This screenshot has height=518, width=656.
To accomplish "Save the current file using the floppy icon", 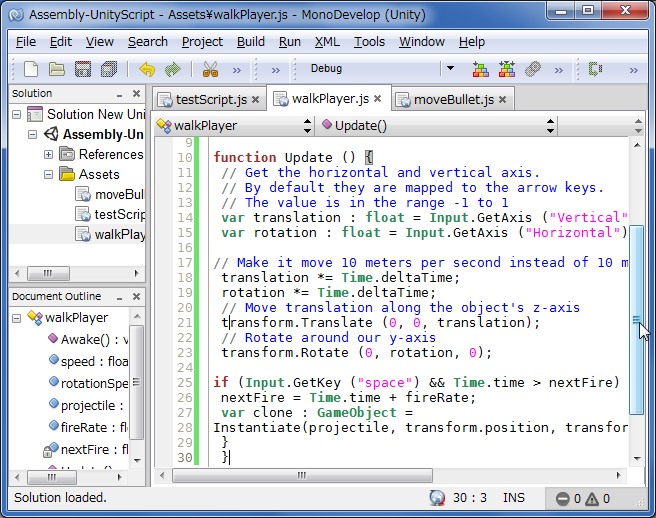I will (x=83, y=69).
